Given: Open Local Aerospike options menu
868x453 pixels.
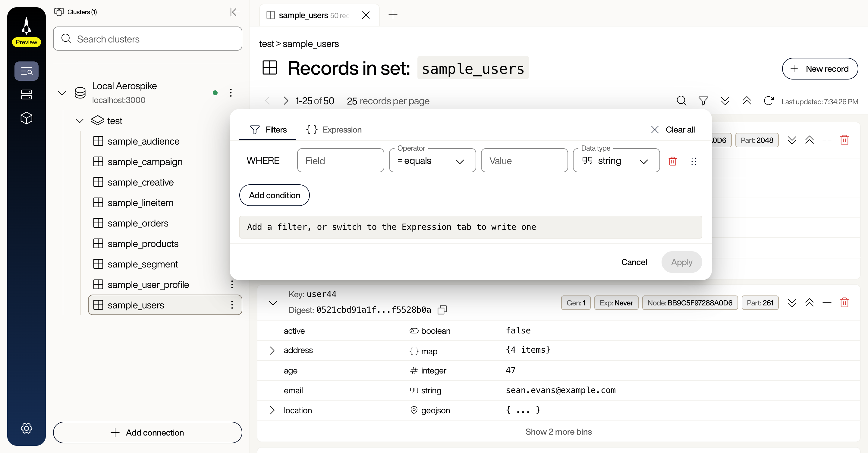Looking at the screenshot, I should pyautogui.click(x=231, y=93).
